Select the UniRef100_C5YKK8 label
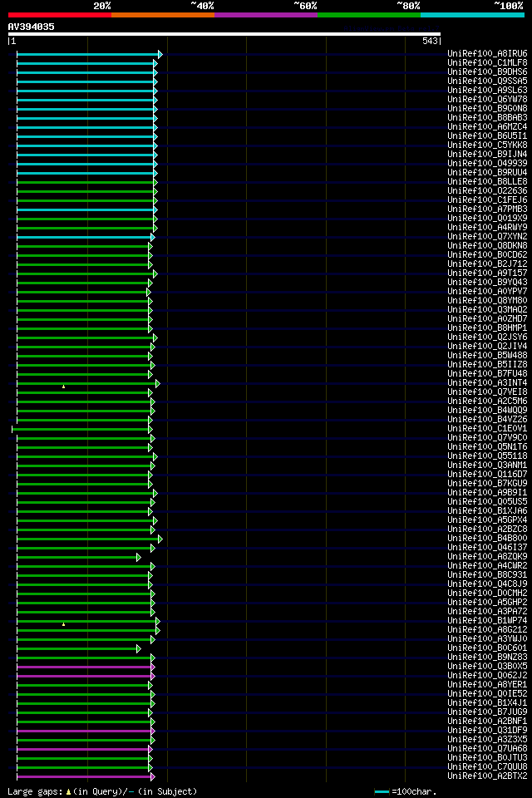The width and height of the screenshot is (532, 798). coord(487,145)
